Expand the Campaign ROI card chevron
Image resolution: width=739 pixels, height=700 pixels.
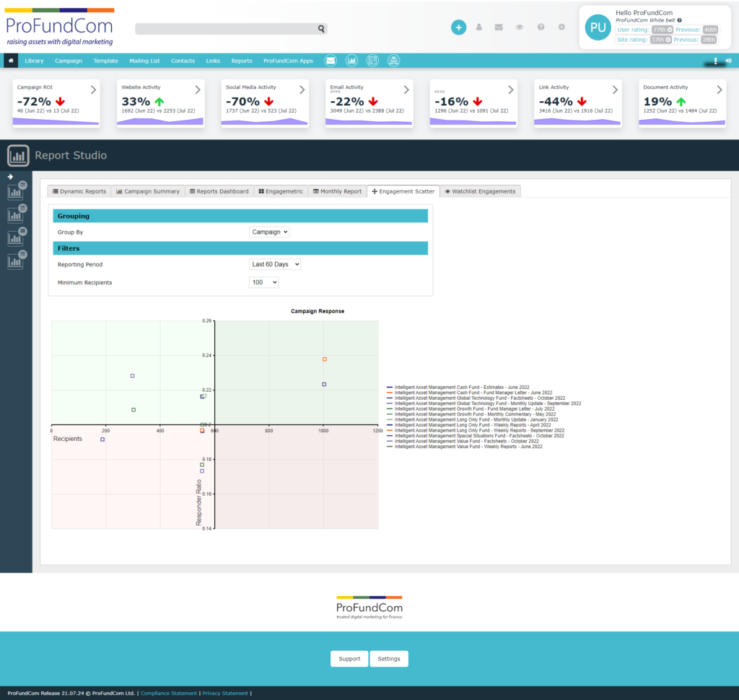[92, 90]
